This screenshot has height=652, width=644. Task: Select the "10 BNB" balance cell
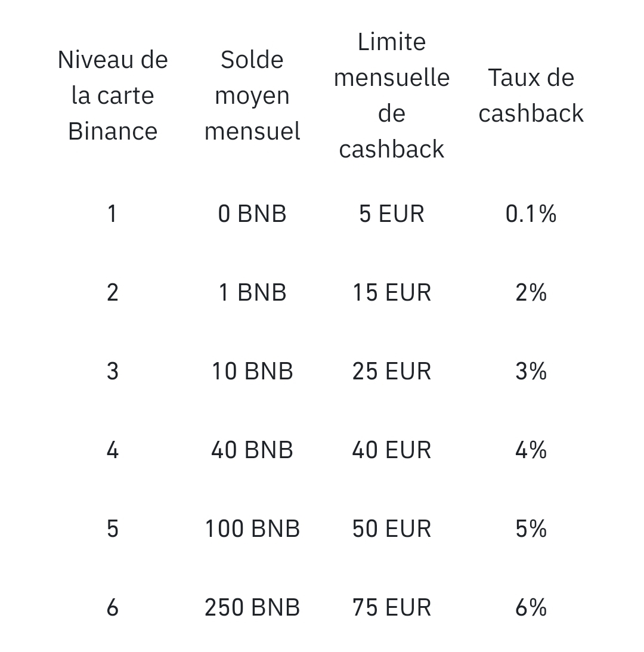252,371
